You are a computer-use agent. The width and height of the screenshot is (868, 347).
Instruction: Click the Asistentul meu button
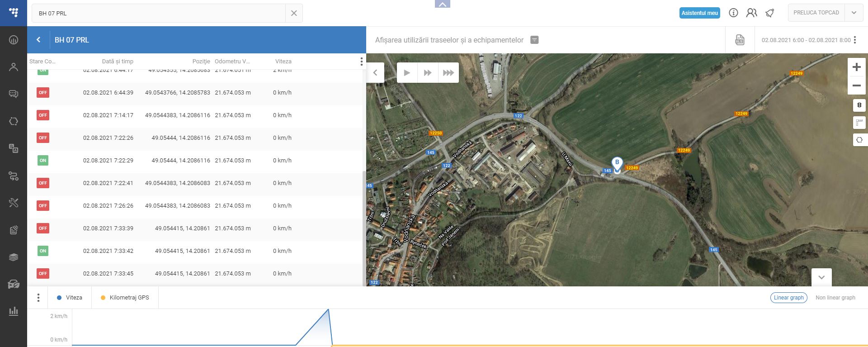click(699, 13)
